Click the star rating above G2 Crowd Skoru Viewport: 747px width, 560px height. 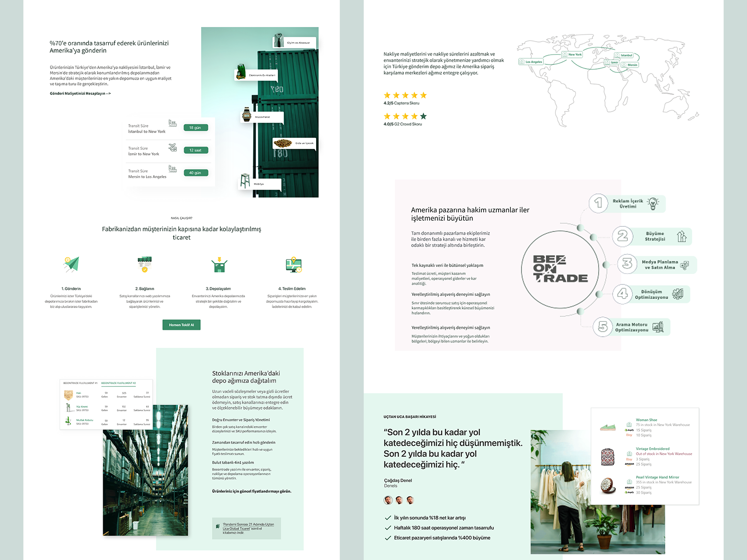coord(405,116)
